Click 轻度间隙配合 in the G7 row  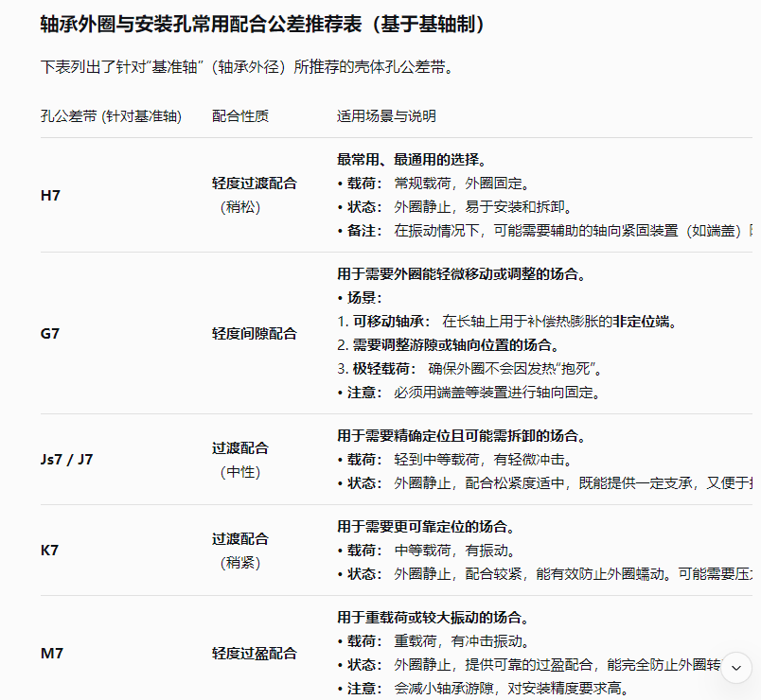[x=254, y=333]
